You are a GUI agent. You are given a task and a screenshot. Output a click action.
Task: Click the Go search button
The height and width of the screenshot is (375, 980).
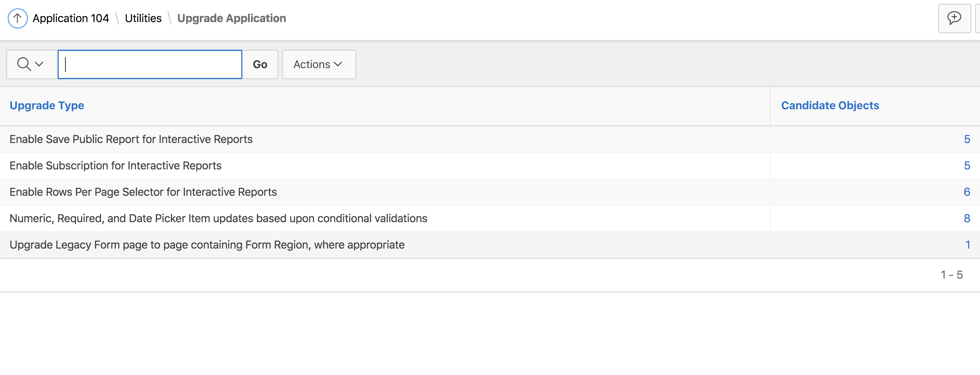pyautogui.click(x=260, y=64)
